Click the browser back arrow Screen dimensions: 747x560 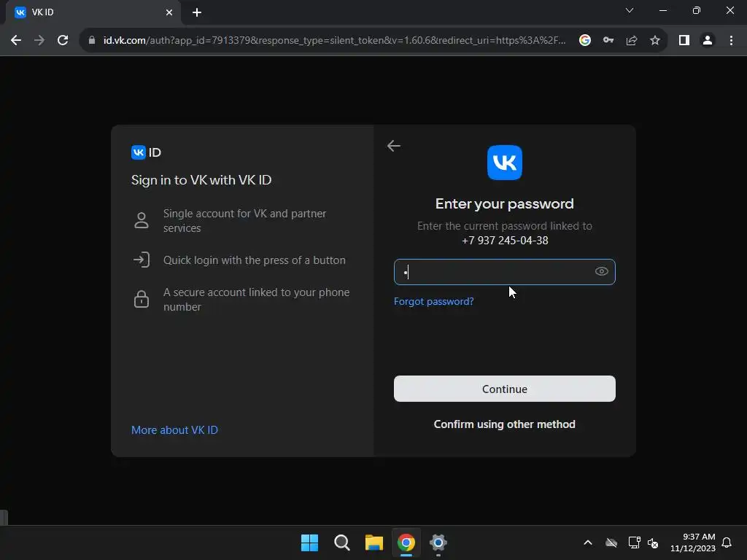click(16, 41)
